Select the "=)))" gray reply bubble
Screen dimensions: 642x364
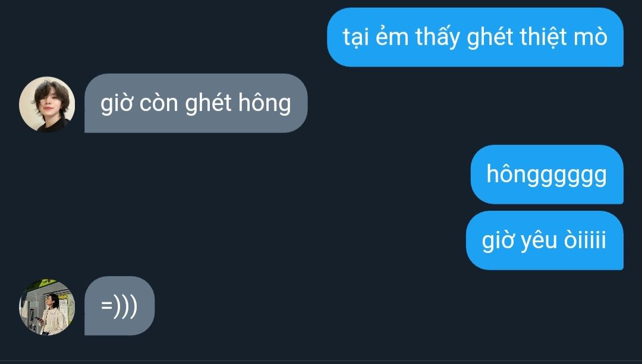pyautogui.click(x=119, y=306)
